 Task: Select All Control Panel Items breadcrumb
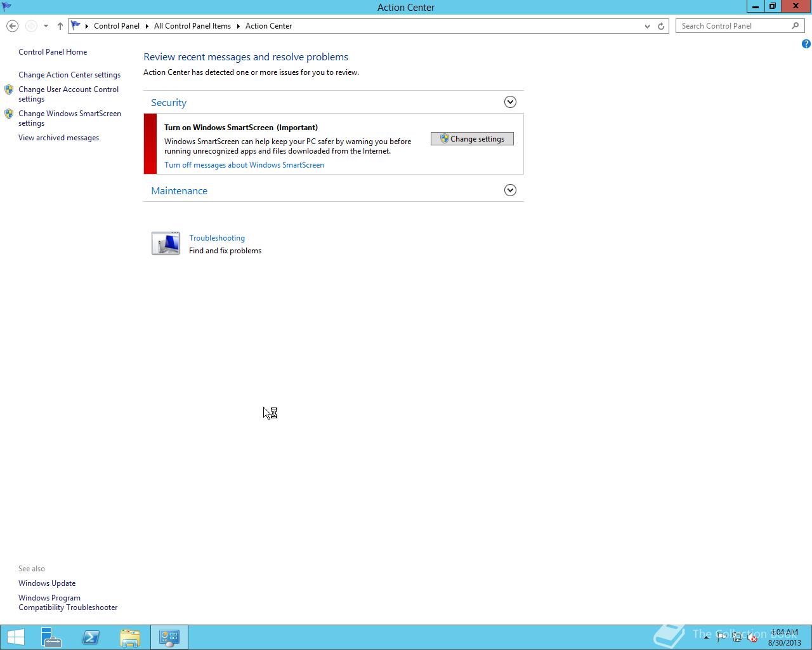click(192, 26)
